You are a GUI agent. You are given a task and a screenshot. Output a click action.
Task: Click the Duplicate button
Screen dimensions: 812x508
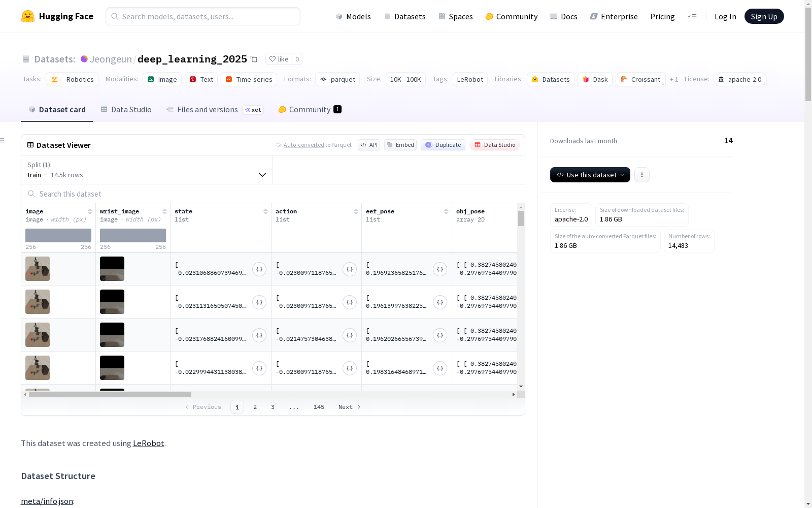click(x=443, y=145)
